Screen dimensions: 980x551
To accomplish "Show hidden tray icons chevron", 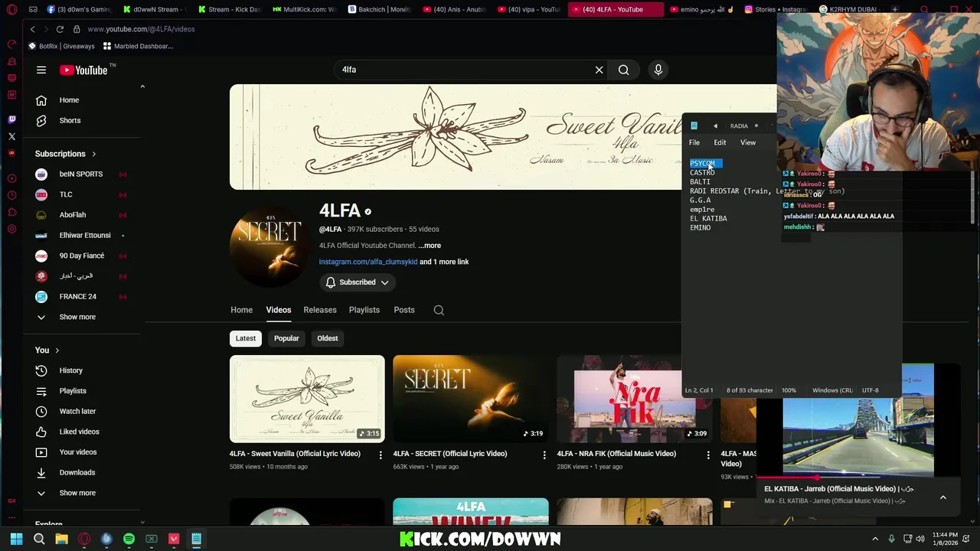I will (875, 539).
